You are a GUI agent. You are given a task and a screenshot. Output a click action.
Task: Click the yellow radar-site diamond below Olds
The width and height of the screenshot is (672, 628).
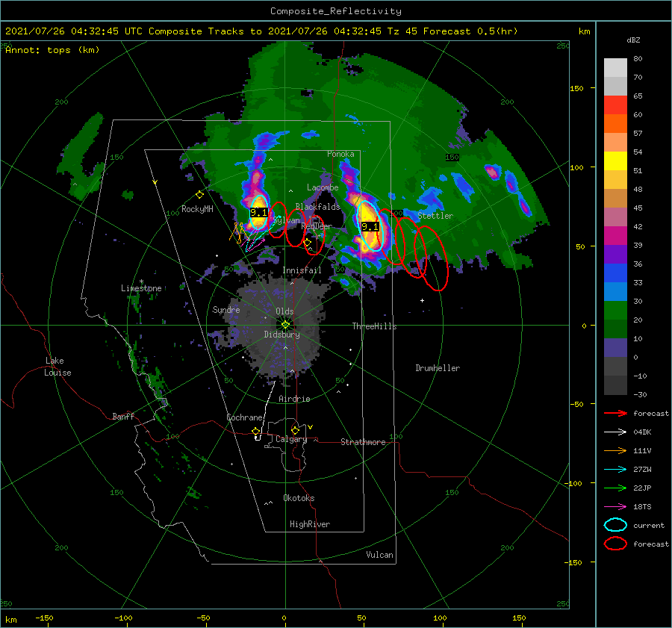pos(285,325)
